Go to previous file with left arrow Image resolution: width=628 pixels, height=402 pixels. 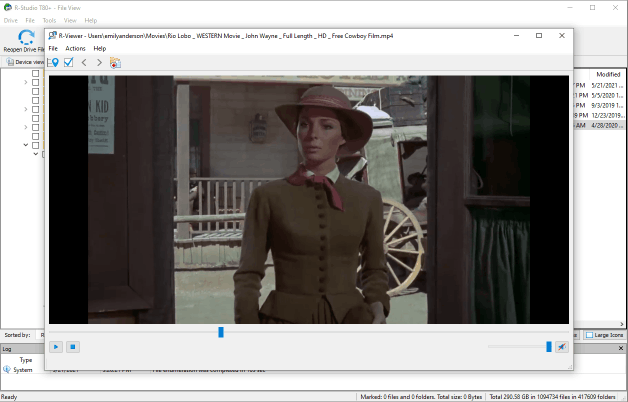pyautogui.click(x=84, y=62)
